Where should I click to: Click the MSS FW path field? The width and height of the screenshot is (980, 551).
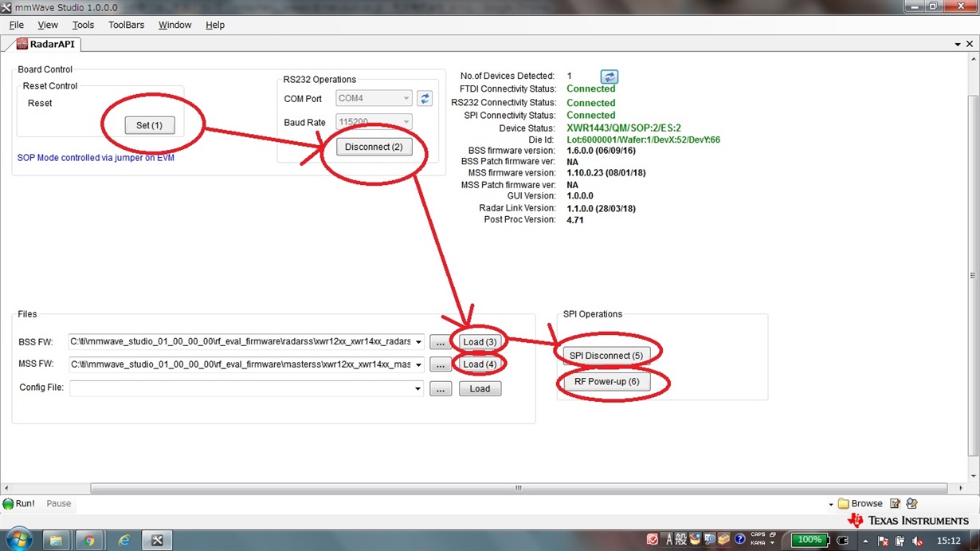pos(246,364)
